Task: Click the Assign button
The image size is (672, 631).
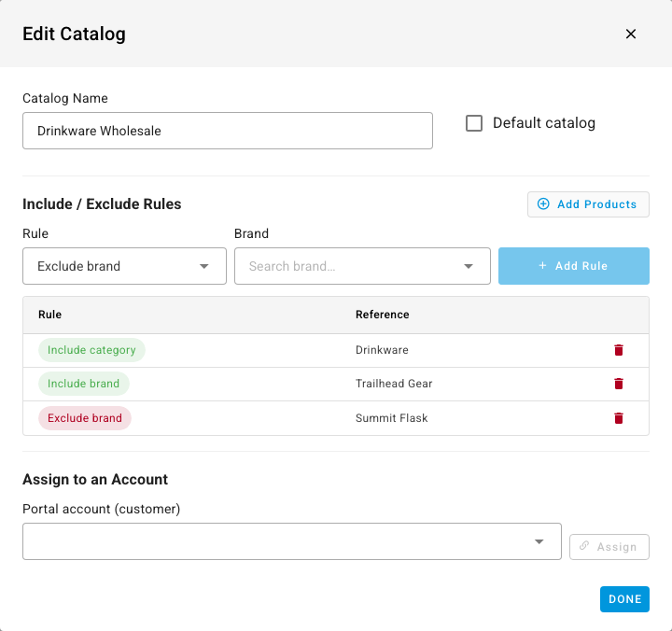Action: point(609,547)
